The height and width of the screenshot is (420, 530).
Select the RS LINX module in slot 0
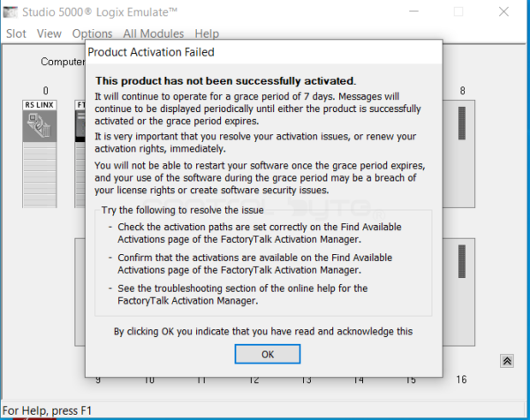pos(40,154)
